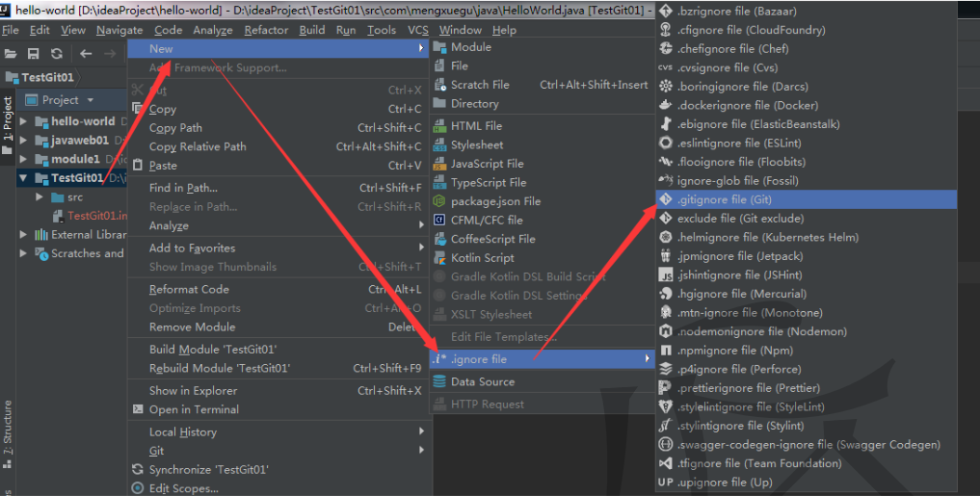Open the Project view dropdown
This screenshot has height=496, width=980.
91,100
